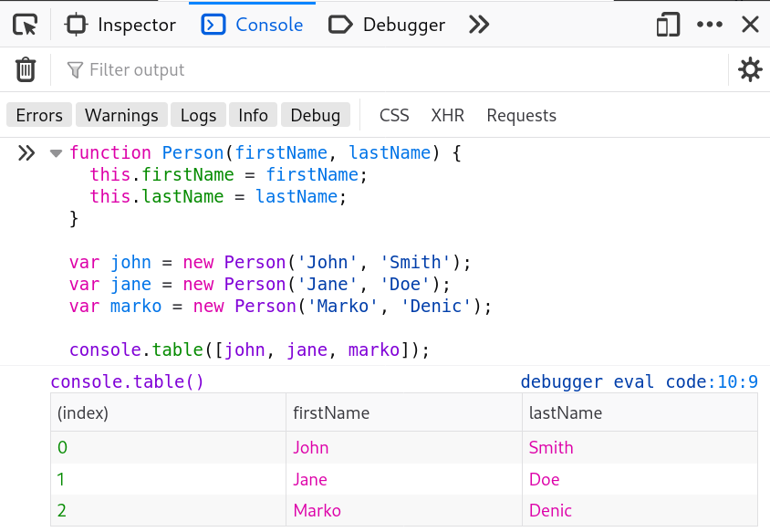Enable the CSS filter
This screenshot has height=532, width=770.
pos(394,115)
